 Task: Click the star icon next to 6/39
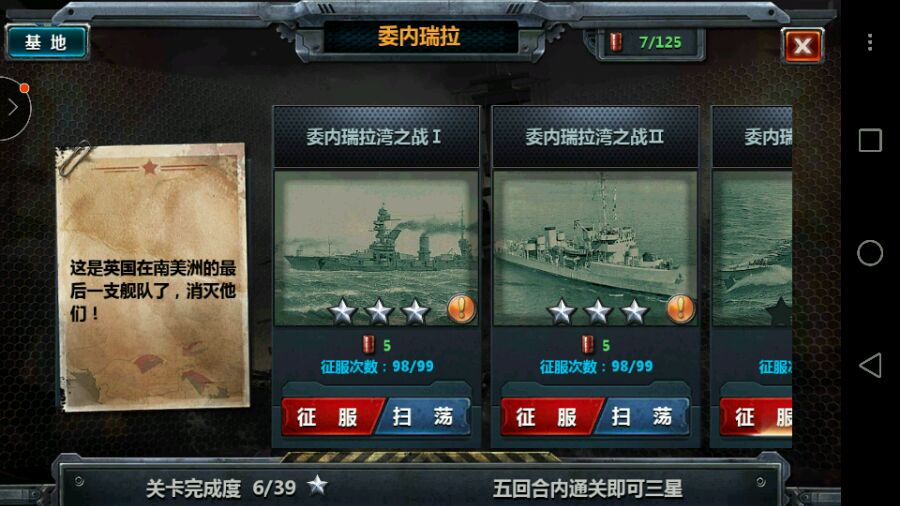(x=317, y=485)
